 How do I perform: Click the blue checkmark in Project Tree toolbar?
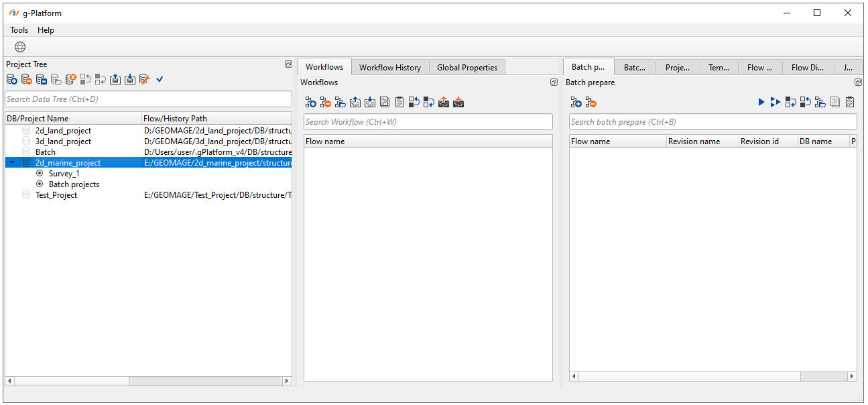(160, 80)
